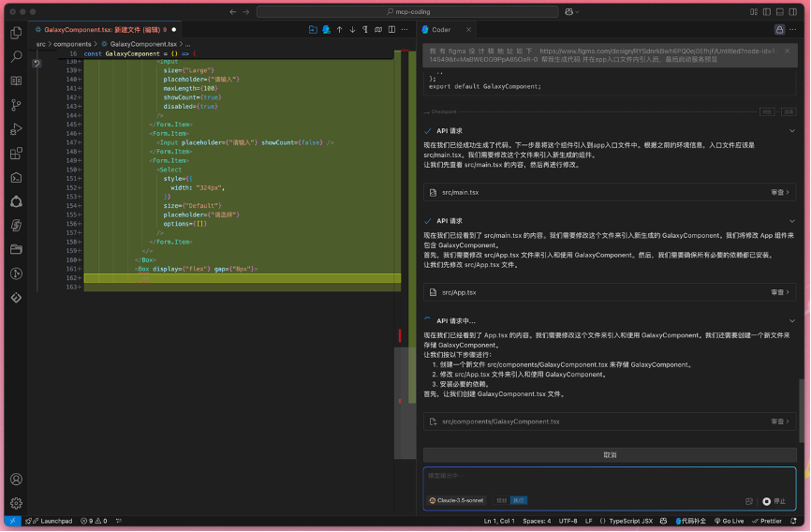Viewport: 811px width, 532px height.
Task: Click the src breadcrumb
Action: (x=41, y=44)
